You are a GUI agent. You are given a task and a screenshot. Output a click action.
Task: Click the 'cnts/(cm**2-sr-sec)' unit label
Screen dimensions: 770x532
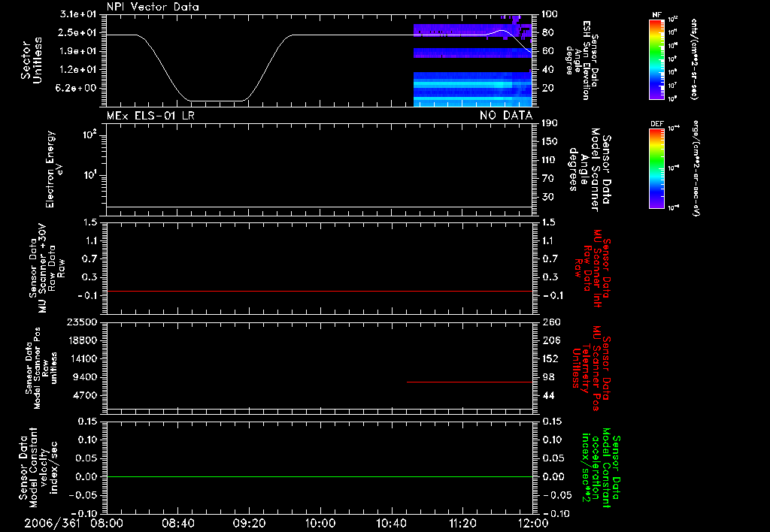694,59
